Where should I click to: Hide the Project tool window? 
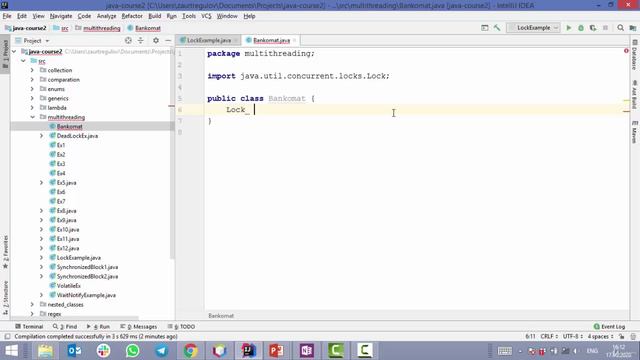coord(168,40)
